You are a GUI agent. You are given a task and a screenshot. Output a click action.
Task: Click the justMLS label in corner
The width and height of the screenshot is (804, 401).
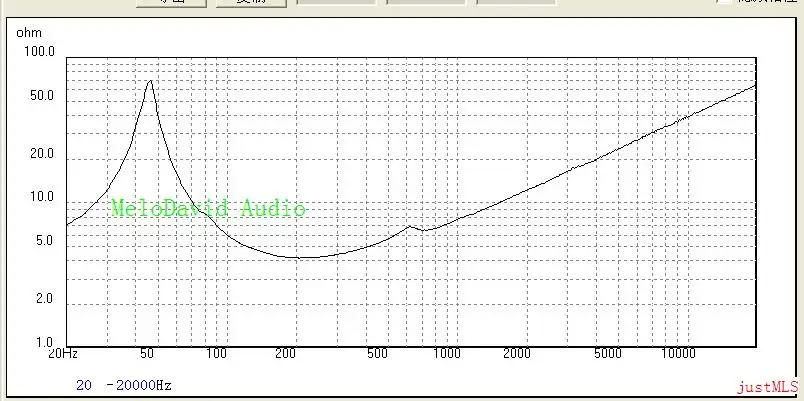[x=768, y=387]
